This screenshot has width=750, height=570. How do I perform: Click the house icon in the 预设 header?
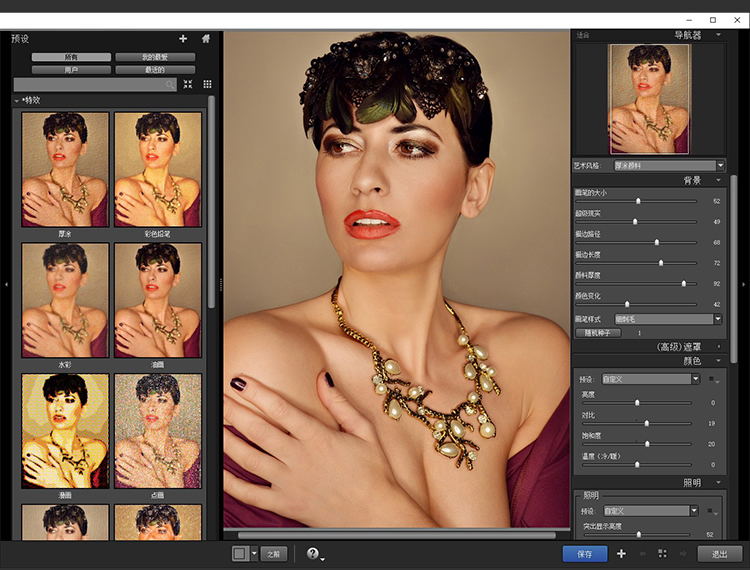pos(206,39)
